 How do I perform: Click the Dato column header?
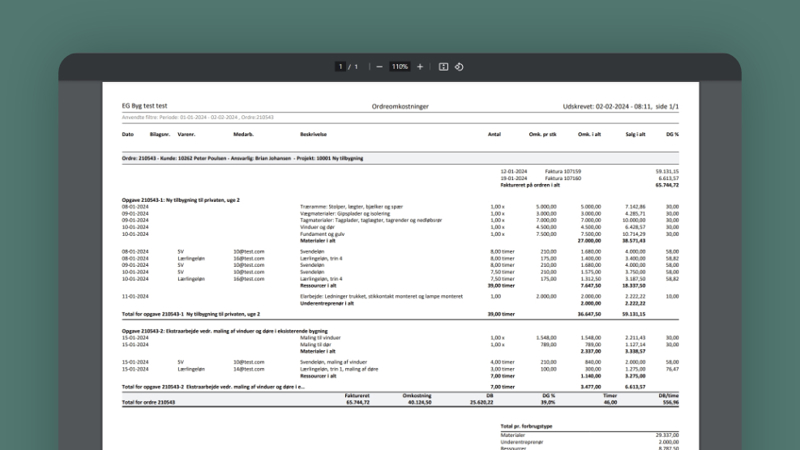click(128, 133)
